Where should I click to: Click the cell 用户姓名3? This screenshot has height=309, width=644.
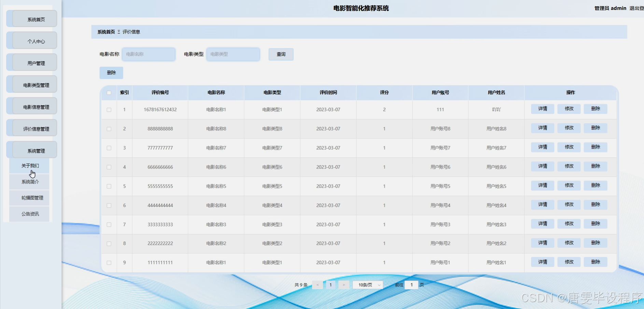click(496, 225)
